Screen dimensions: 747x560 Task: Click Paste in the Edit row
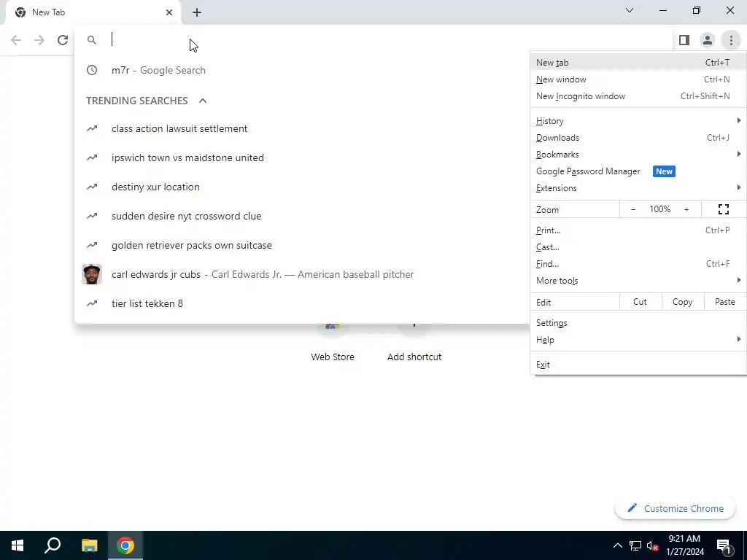724,302
